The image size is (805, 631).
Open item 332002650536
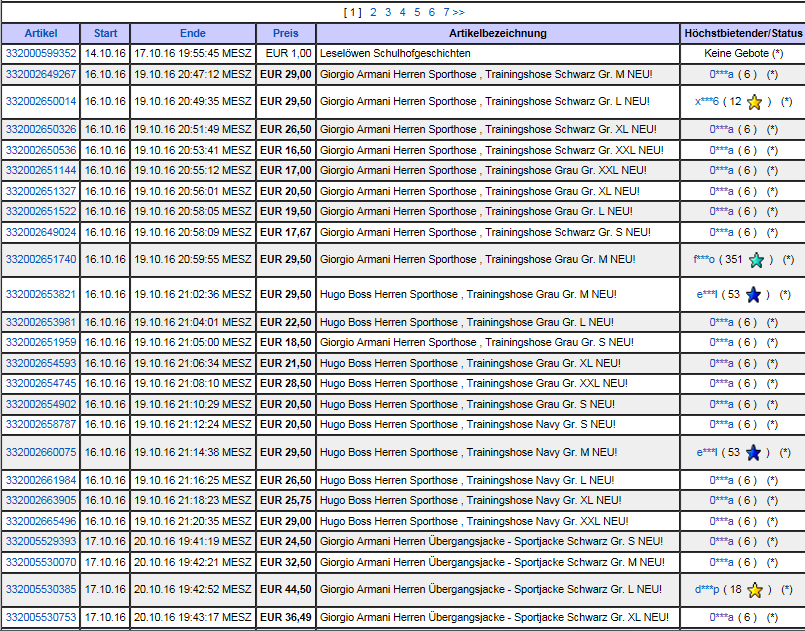[41, 150]
